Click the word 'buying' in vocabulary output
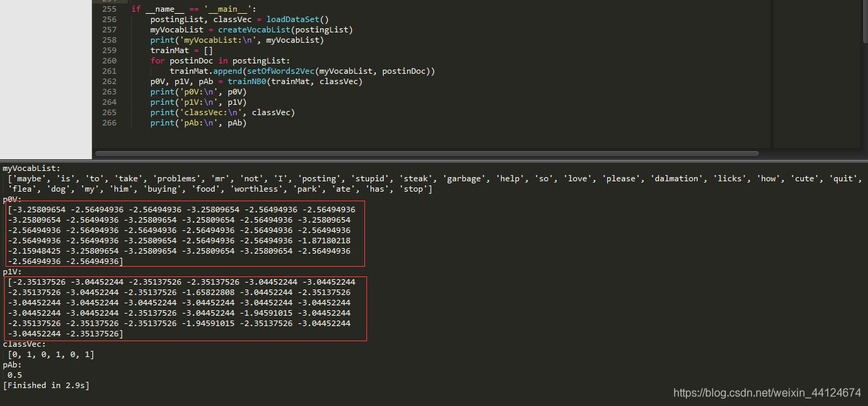The image size is (868, 406). pos(162,189)
